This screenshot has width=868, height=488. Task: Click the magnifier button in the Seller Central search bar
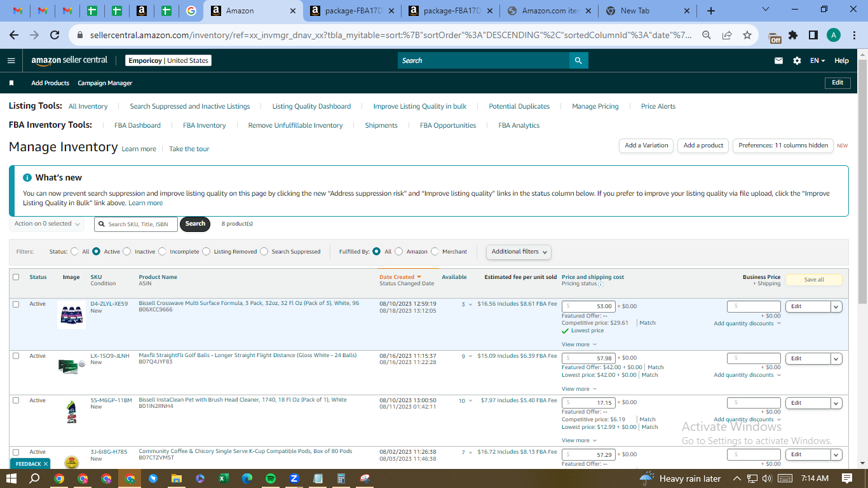coord(578,60)
